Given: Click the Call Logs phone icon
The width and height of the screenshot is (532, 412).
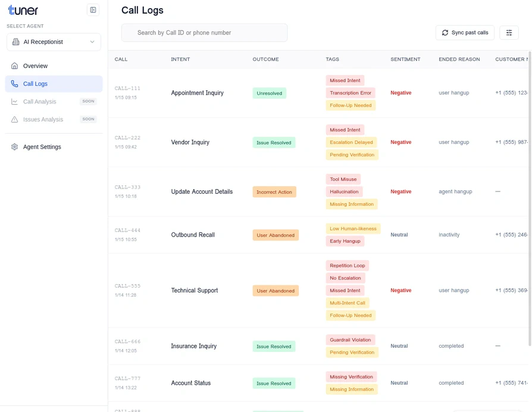Looking at the screenshot, I should (15, 84).
